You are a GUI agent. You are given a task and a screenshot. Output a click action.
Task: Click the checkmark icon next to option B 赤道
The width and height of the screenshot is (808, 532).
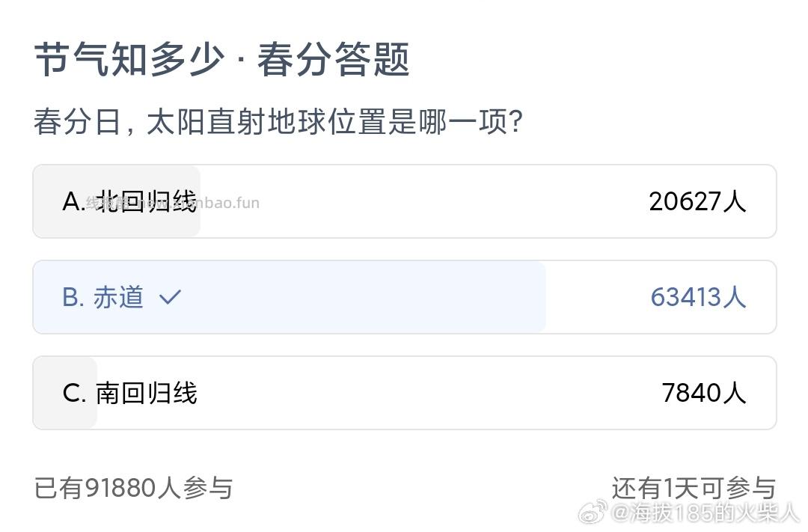[x=170, y=297]
